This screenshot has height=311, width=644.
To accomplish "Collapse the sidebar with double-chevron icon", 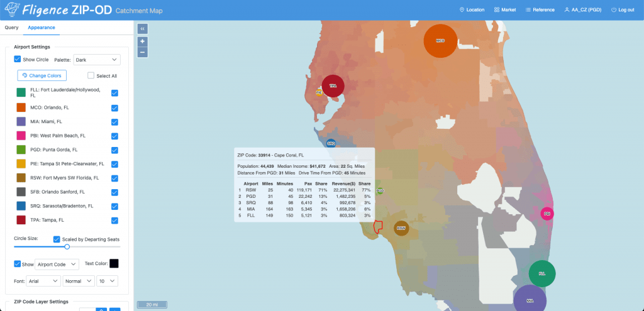I will tap(143, 29).
